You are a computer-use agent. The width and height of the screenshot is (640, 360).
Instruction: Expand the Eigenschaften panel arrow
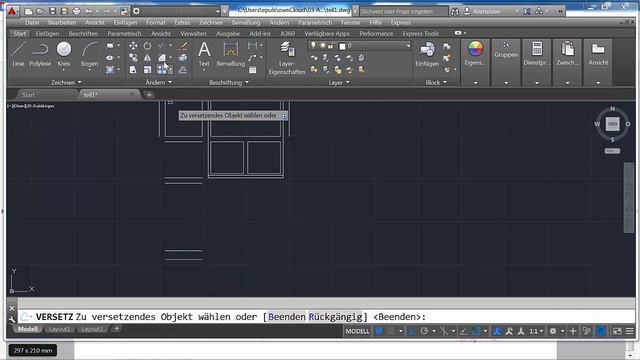coord(476,83)
